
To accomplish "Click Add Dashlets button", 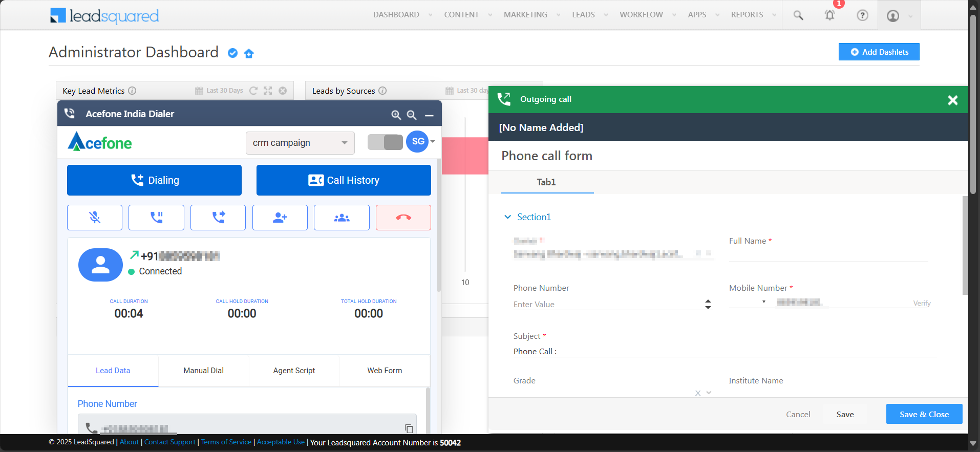I will [x=879, y=52].
